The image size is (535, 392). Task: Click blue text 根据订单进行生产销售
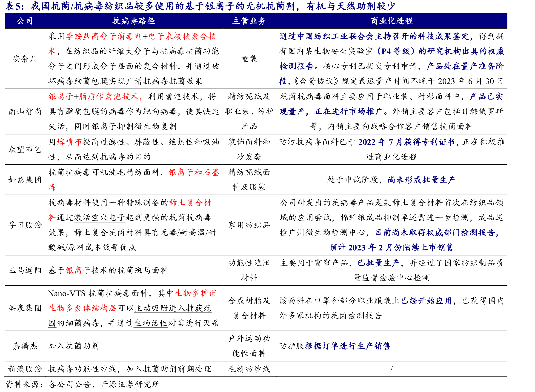pos(348,346)
